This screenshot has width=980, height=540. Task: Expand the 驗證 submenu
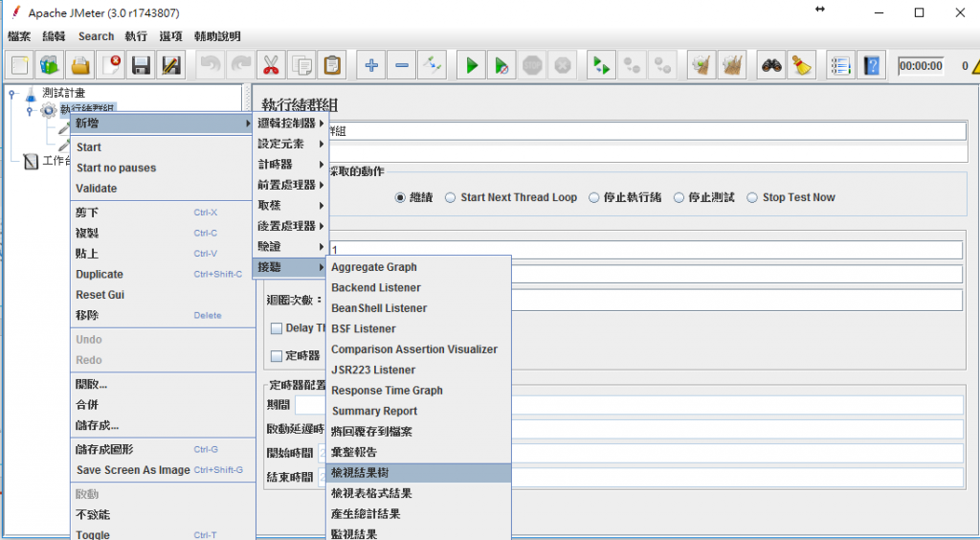pos(291,247)
